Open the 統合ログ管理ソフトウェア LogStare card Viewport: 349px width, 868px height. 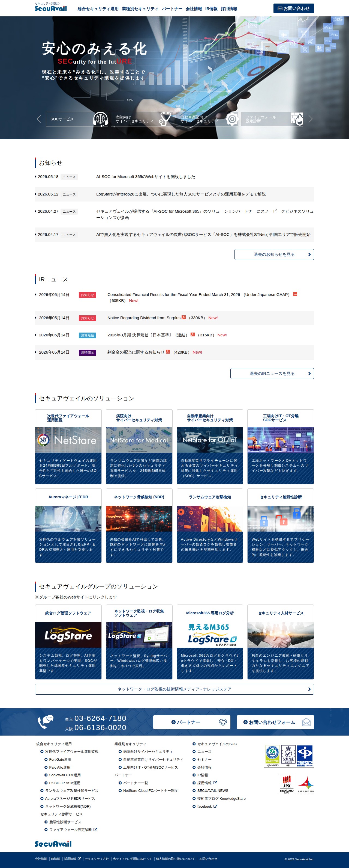[68, 642]
